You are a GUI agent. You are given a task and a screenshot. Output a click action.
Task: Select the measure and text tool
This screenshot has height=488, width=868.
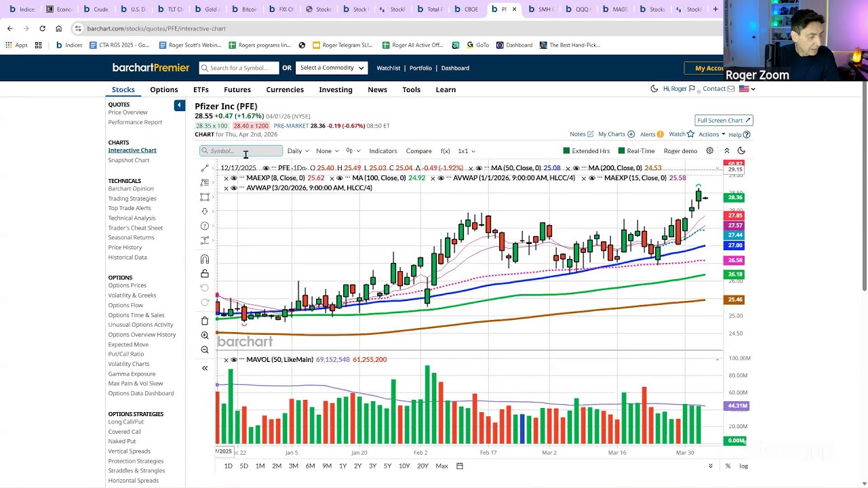[x=205, y=240]
